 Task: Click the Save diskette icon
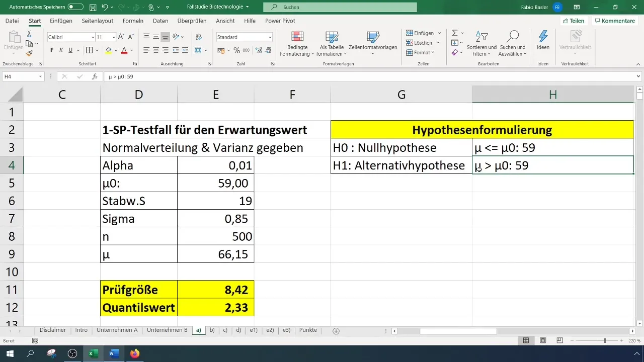tap(93, 7)
